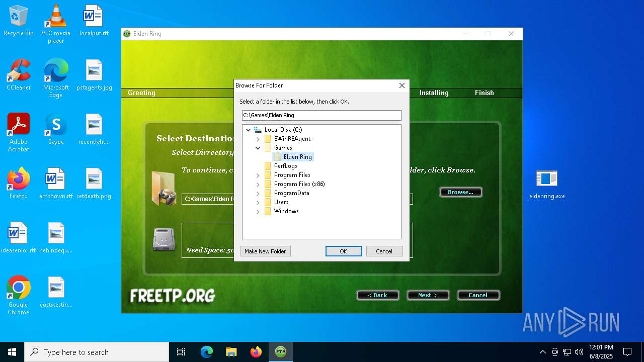Click the installer's < Back button
The width and height of the screenshot is (644, 362).
(378, 295)
